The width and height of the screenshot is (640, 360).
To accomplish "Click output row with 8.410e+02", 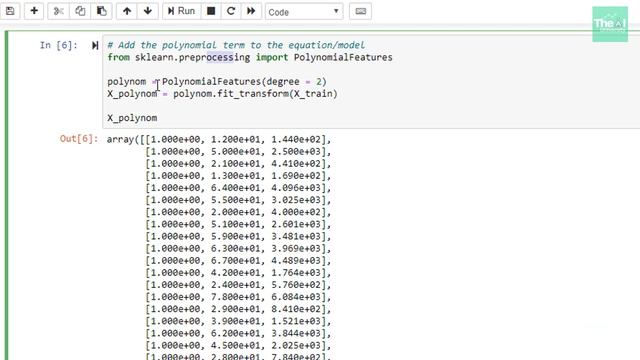I will point(238,309).
